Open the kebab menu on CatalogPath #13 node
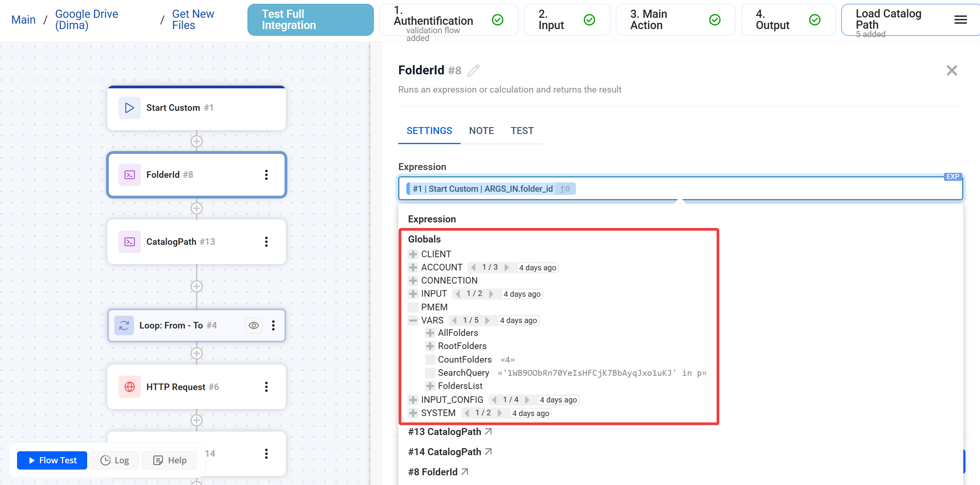This screenshot has height=485, width=980. point(266,242)
